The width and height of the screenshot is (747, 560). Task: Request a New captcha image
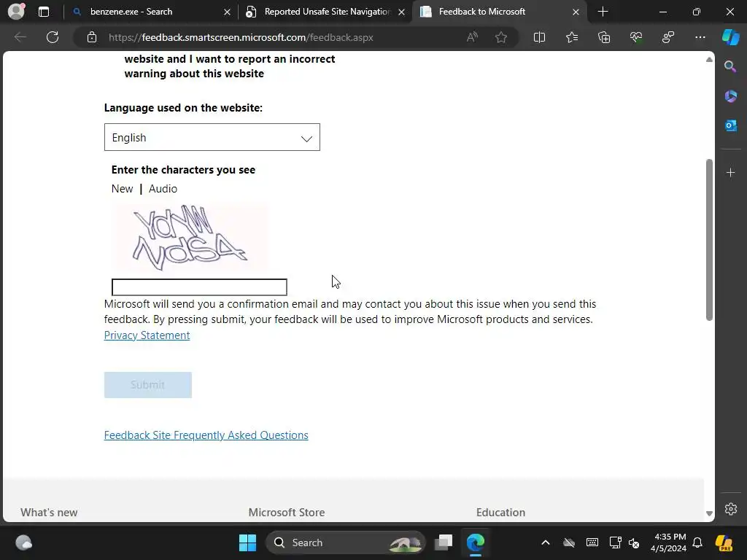tap(122, 189)
